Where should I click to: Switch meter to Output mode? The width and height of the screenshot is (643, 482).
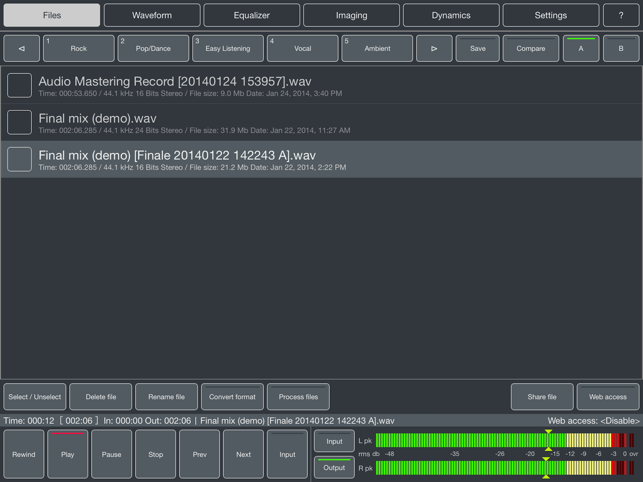[x=334, y=467]
